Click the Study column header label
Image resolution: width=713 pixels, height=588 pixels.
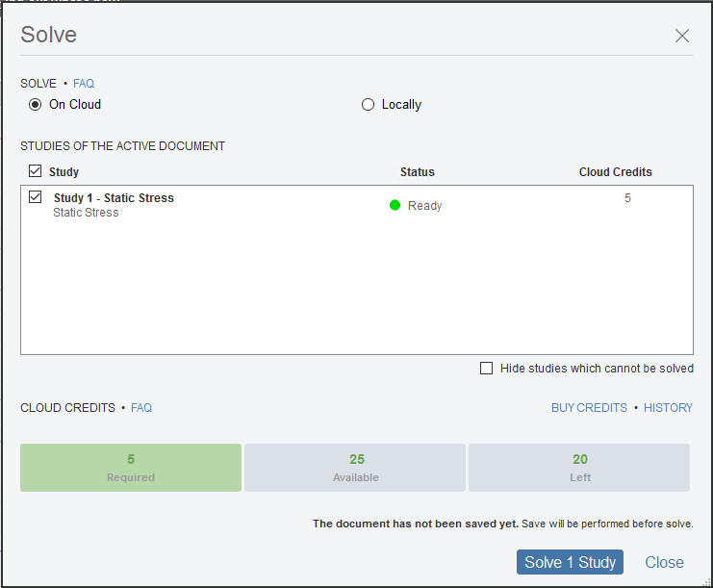pyautogui.click(x=64, y=172)
